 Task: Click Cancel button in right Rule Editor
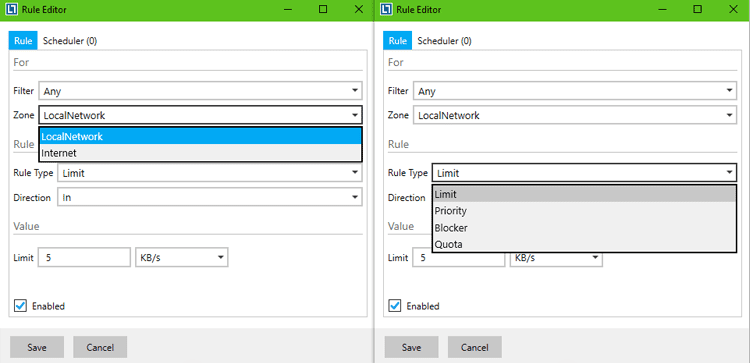[474, 347]
